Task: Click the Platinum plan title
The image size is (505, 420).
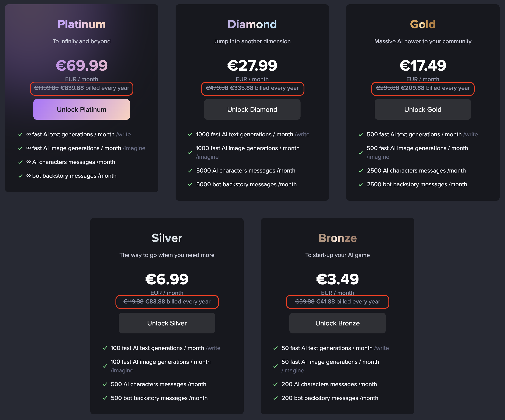Action: (81, 24)
